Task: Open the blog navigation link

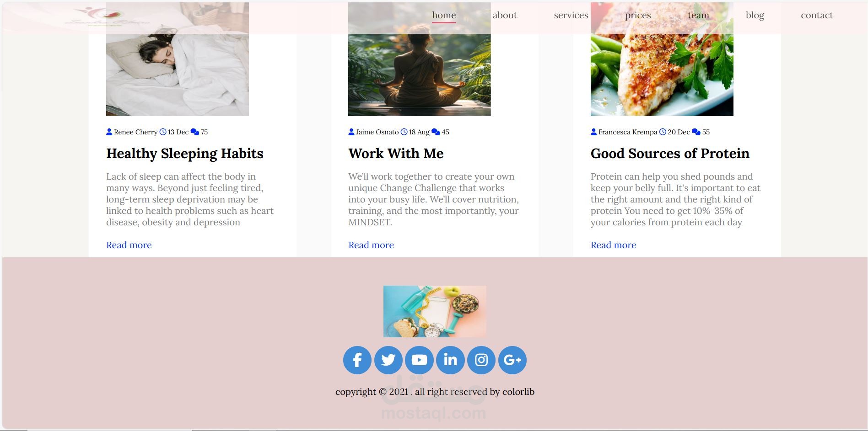Action: click(x=755, y=15)
